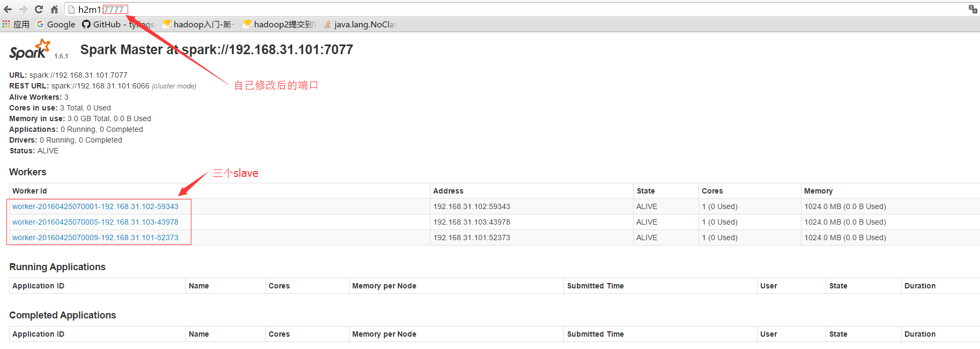The width and height of the screenshot is (980, 349).
Task: Open worker link ending 192.168.31.103-43978
Action: click(95, 222)
